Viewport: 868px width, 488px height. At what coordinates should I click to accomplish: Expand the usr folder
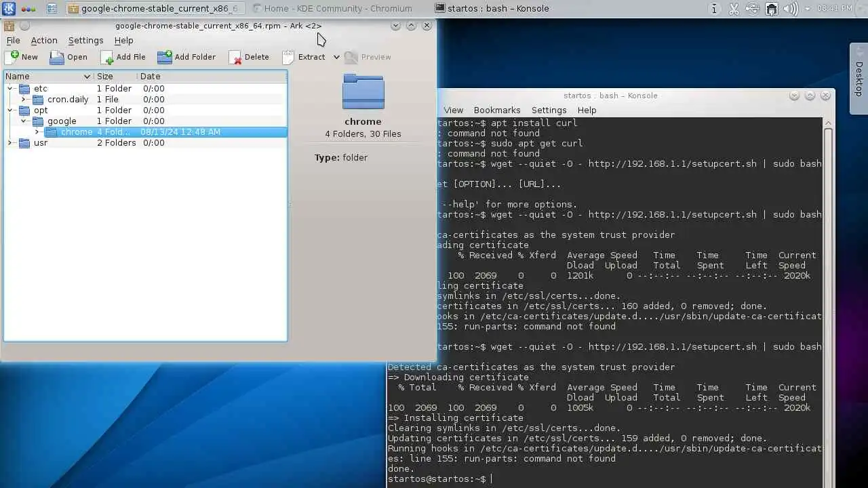point(10,143)
